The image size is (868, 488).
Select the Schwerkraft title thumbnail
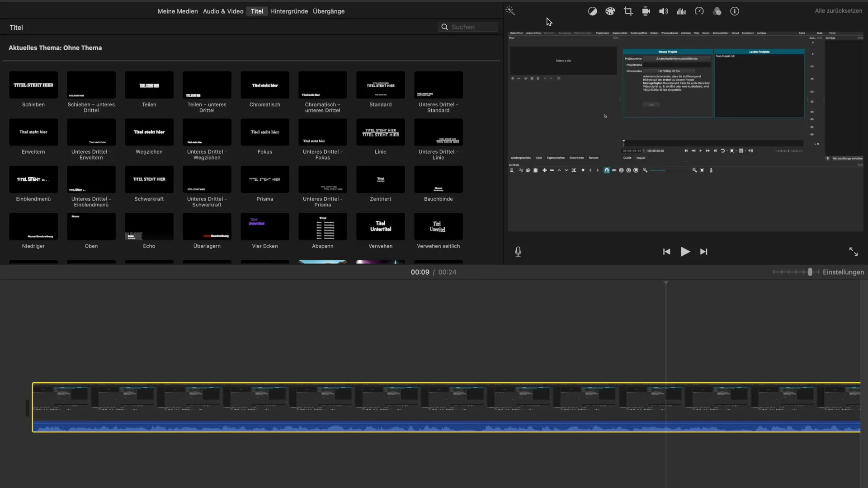149,179
